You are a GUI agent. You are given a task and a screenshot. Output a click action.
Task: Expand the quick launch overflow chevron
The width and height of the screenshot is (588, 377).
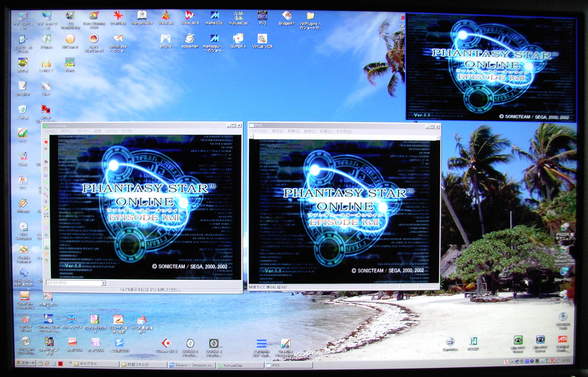click(x=70, y=362)
